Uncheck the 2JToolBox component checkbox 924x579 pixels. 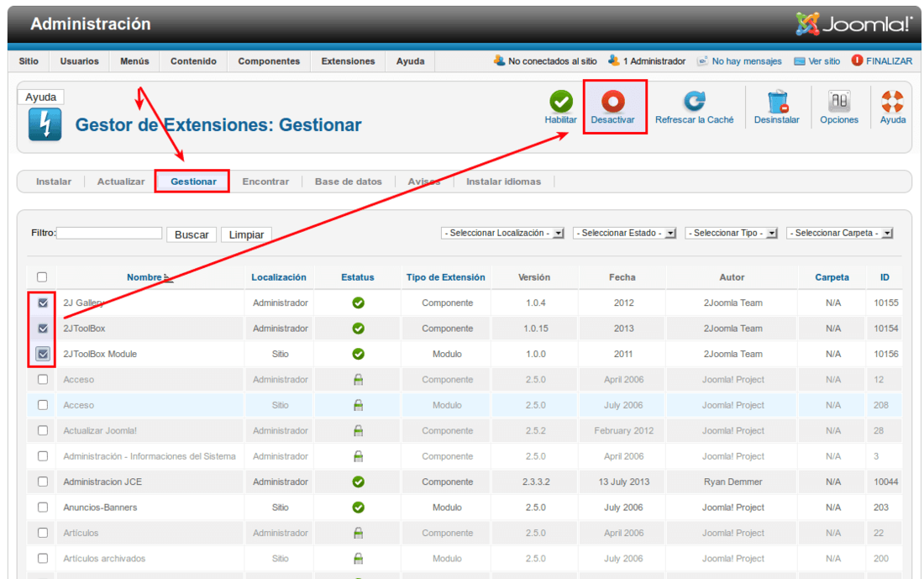point(43,329)
